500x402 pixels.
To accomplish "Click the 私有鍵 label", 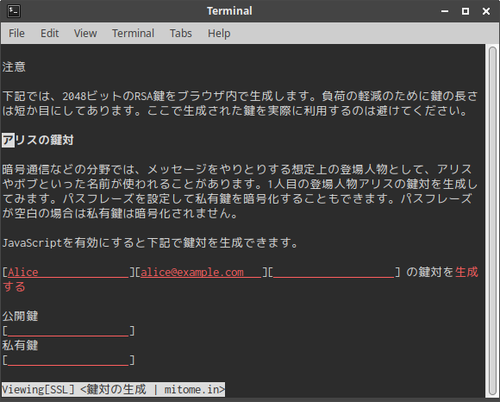I will [x=20, y=345].
